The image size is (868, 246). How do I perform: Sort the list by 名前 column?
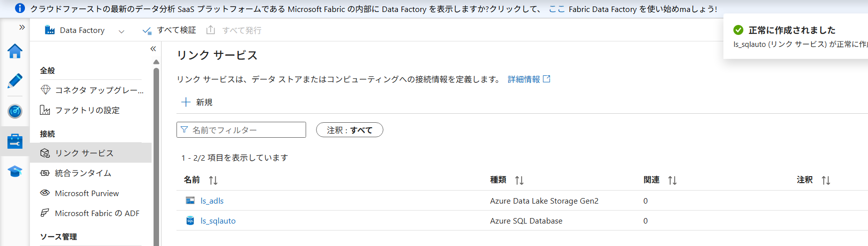coord(213,180)
